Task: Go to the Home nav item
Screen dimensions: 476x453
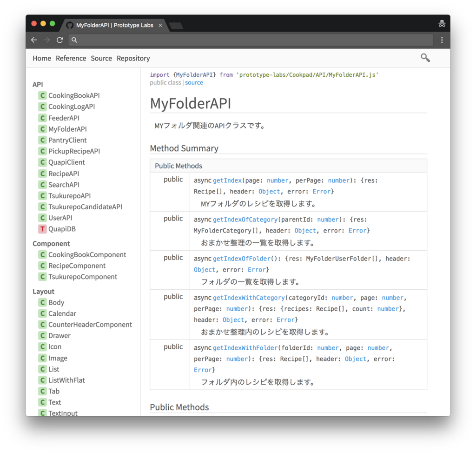Action: 42,58
